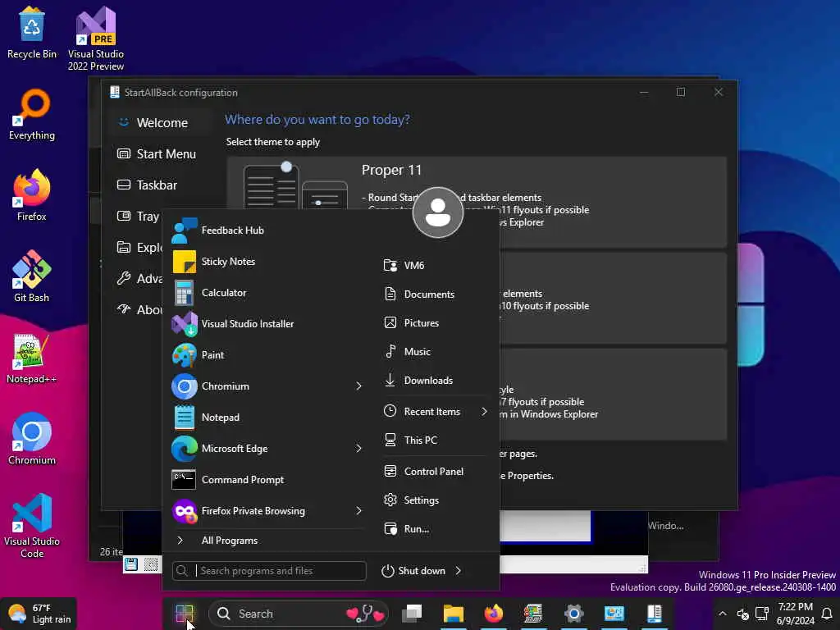
Task: Open Notepad from the start menu
Action: [267, 418]
